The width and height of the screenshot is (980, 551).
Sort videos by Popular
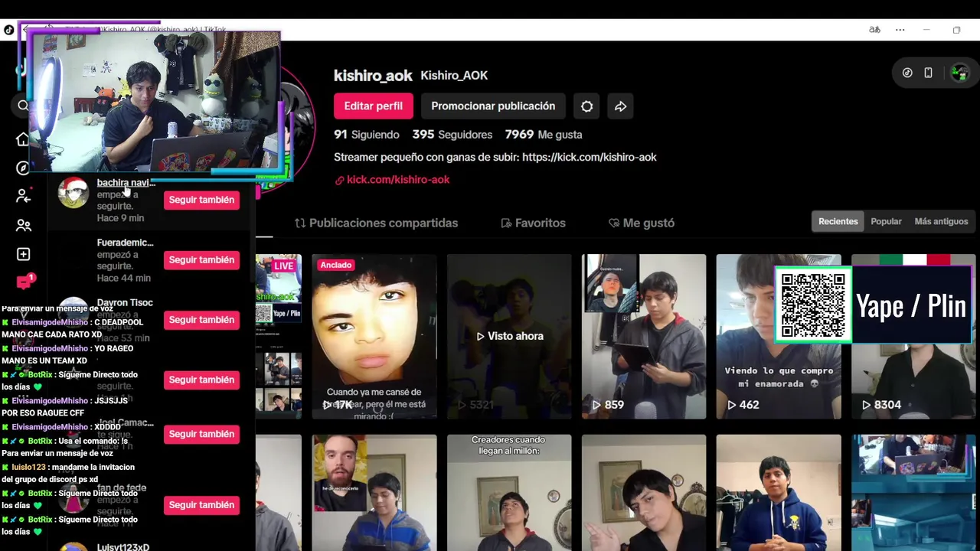(886, 221)
